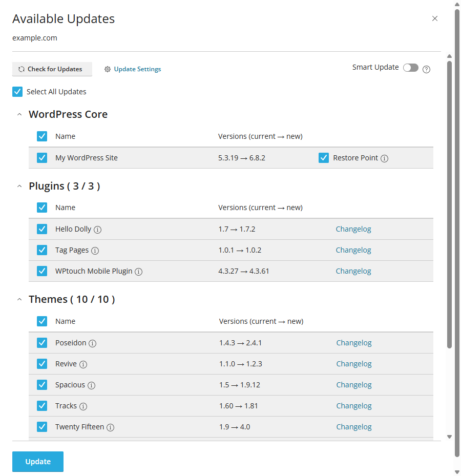This screenshot has height=476, width=461.
Task: Open the WPtouch Mobile Plugin Changelog
Action: point(353,271)
